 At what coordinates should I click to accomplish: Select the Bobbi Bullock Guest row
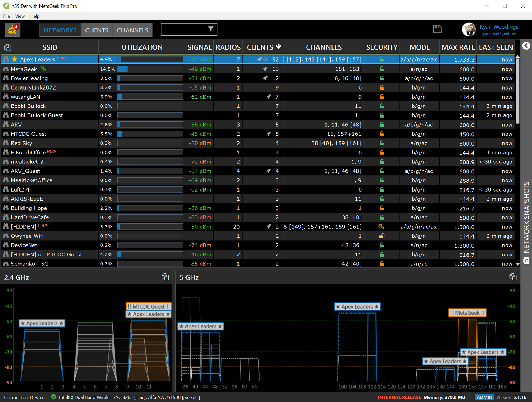258,115
